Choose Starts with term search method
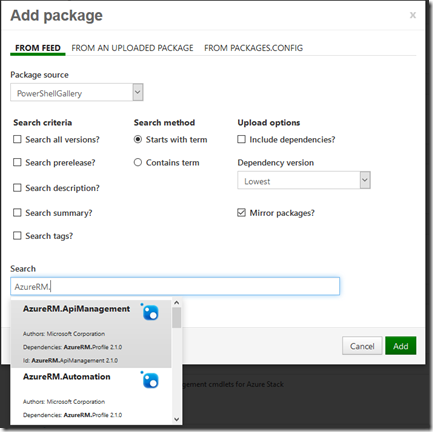The height and width of the screenshot is (432, 433). click(x=138, y=139)
